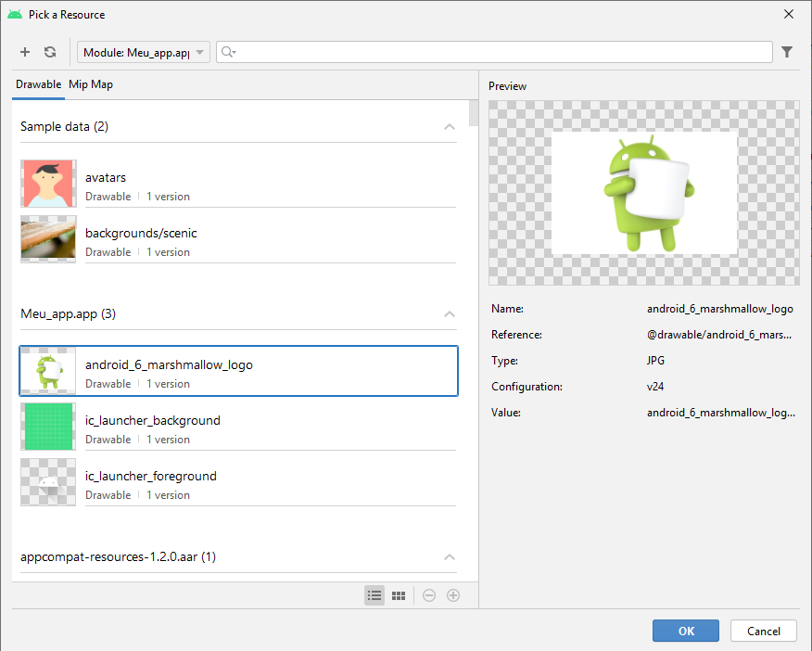Click the Android logo in title bar
This screenshot has height=651, width=812.
point(15,14)
